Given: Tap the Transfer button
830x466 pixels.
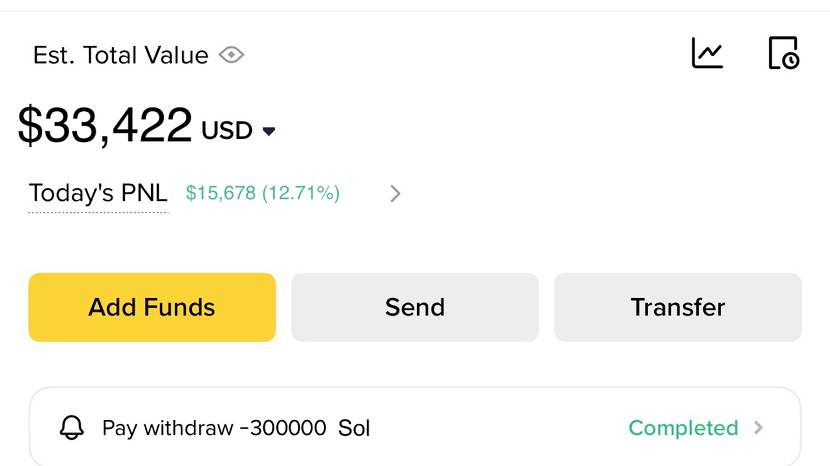Looking at the screenshot, I should (678, 307).
